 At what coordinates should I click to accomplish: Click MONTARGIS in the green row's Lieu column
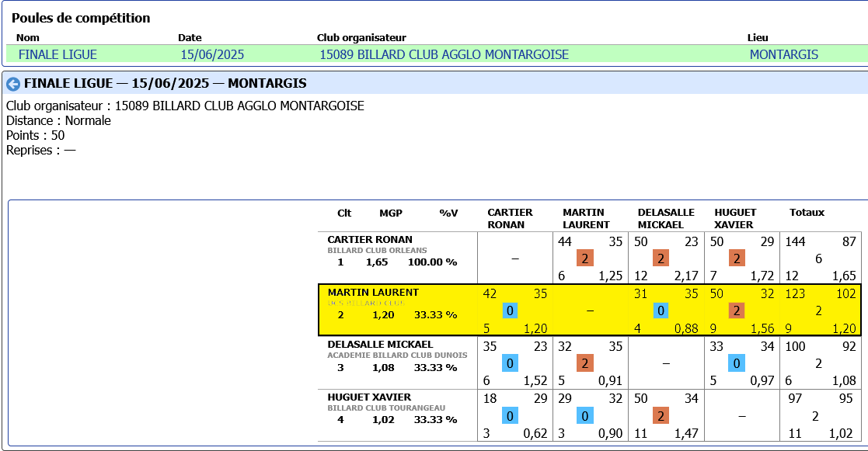783,54
